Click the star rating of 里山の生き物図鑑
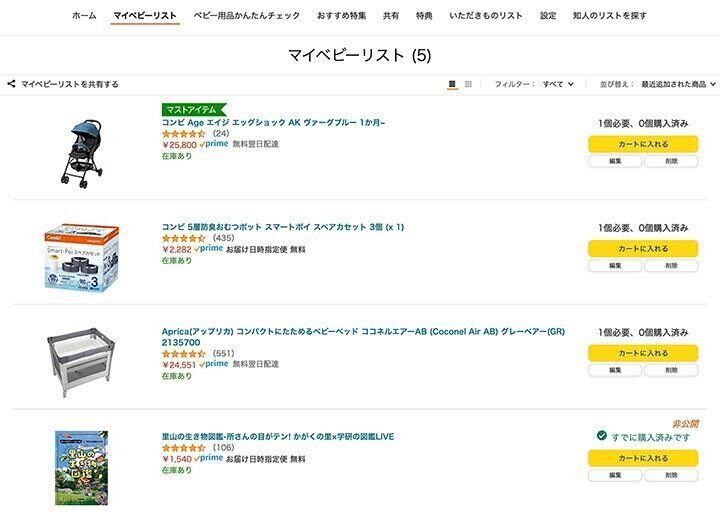720x522 pixels. click(184, 447)
